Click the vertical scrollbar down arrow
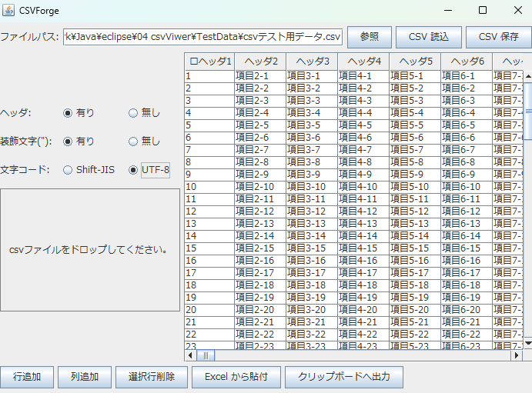The image size is (532, 393). pyautogui.click(x=528, y=343)
